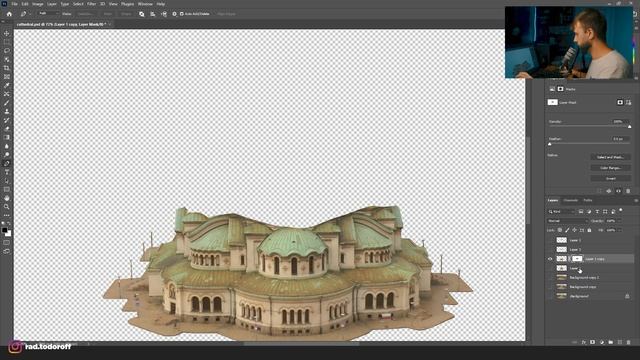Open the Normal blend mode dropdown
Image resolution: width=640 pixels, height=360 pixels.
tap(567, 221)
